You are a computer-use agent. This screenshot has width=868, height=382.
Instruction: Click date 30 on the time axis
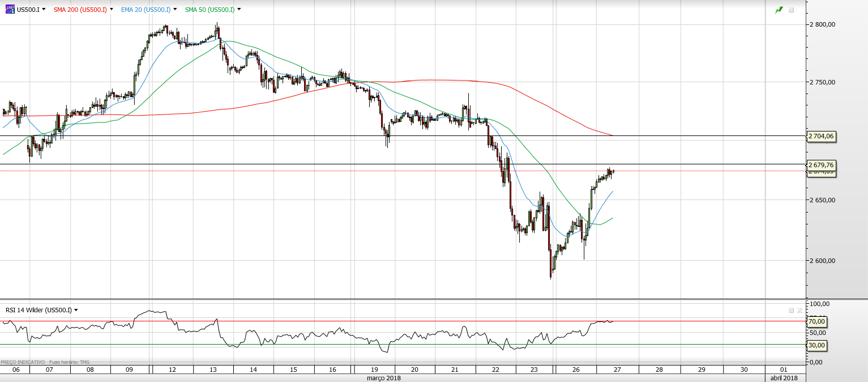point(744,370)
